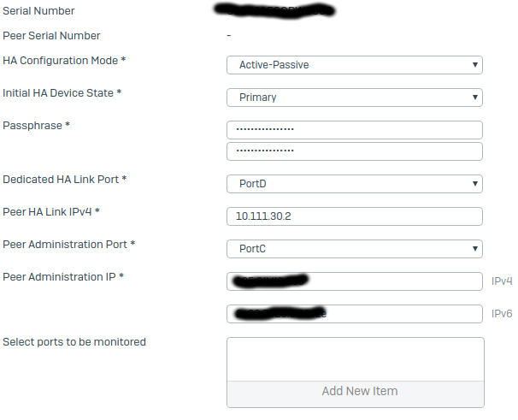
Task: Open the HA Configuration Mode dropdown
Action: click(x=355, y=65)
